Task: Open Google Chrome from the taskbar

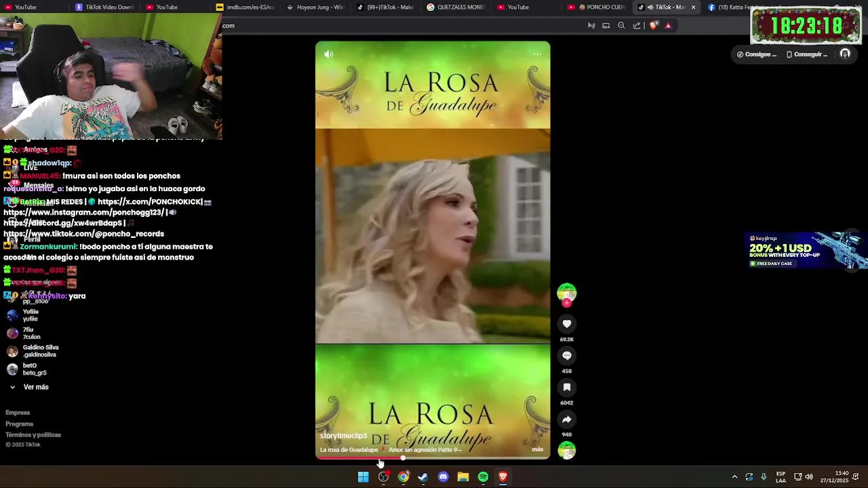Action: click(403, 477)
